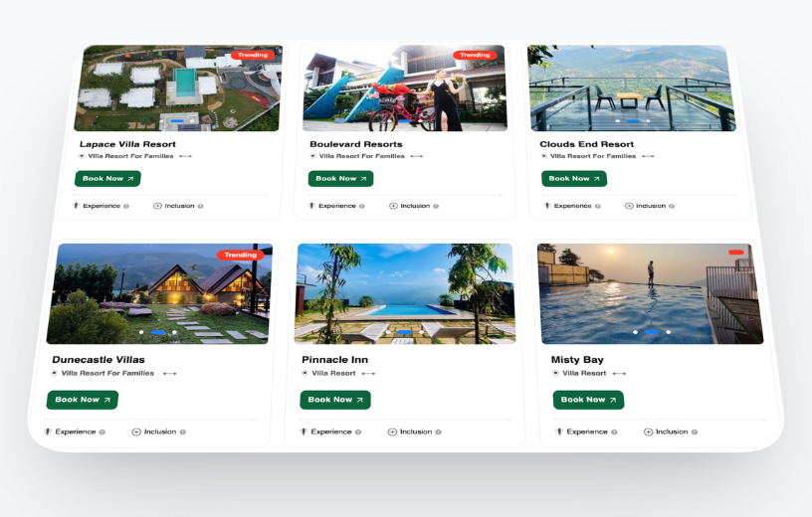Expand Inclusion details for Dunecastle Villas
This screenshot has width=812, height=517.
[x=159, y=431]
